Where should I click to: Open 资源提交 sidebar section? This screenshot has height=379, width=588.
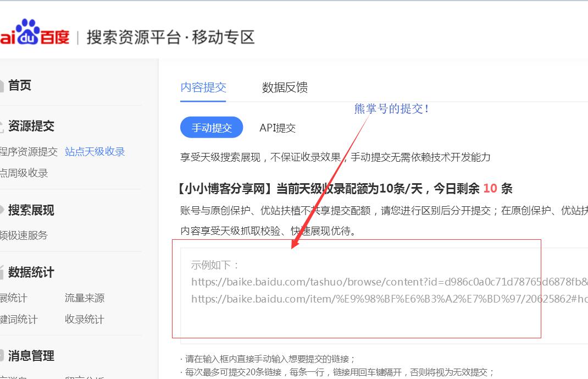[31, 126]
